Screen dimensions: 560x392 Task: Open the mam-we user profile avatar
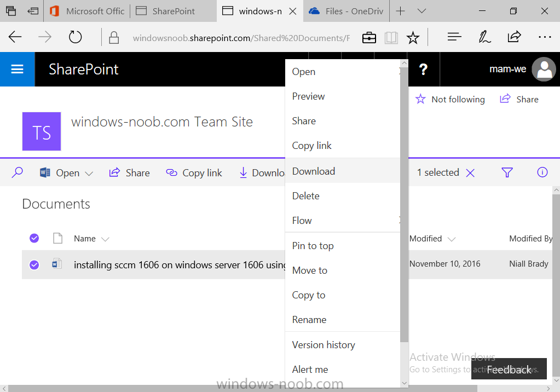544,70
